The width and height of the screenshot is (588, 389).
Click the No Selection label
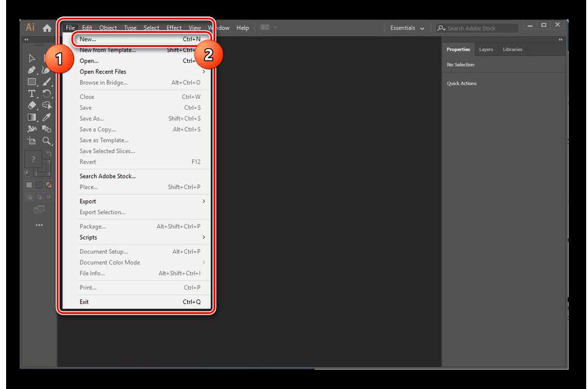tap(461, 65)
